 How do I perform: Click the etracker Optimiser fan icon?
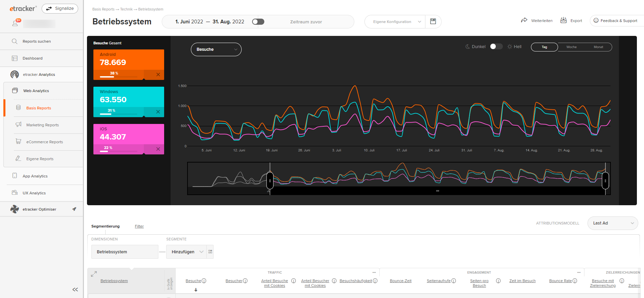[15, 209]
